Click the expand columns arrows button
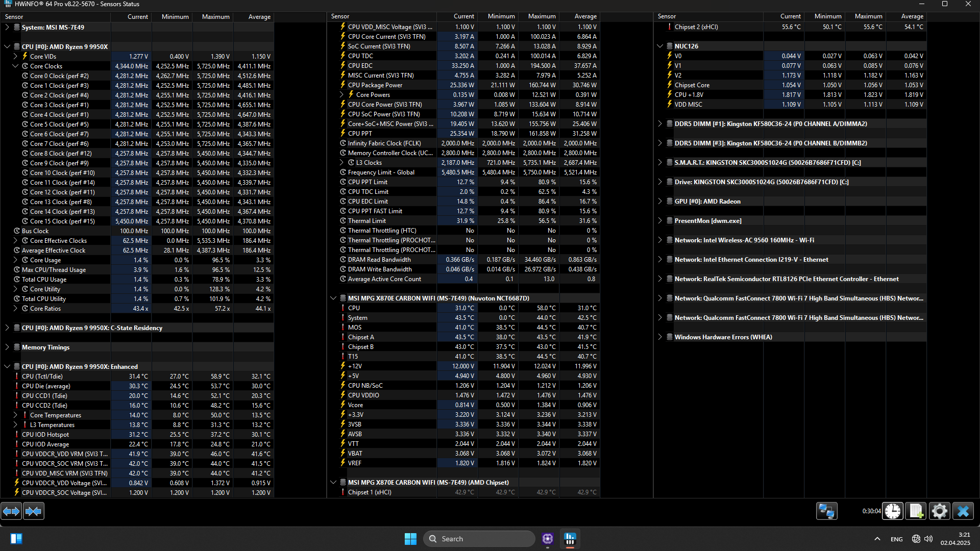The height and width of the screenshot is (551, 980). [x=11, y=511]
